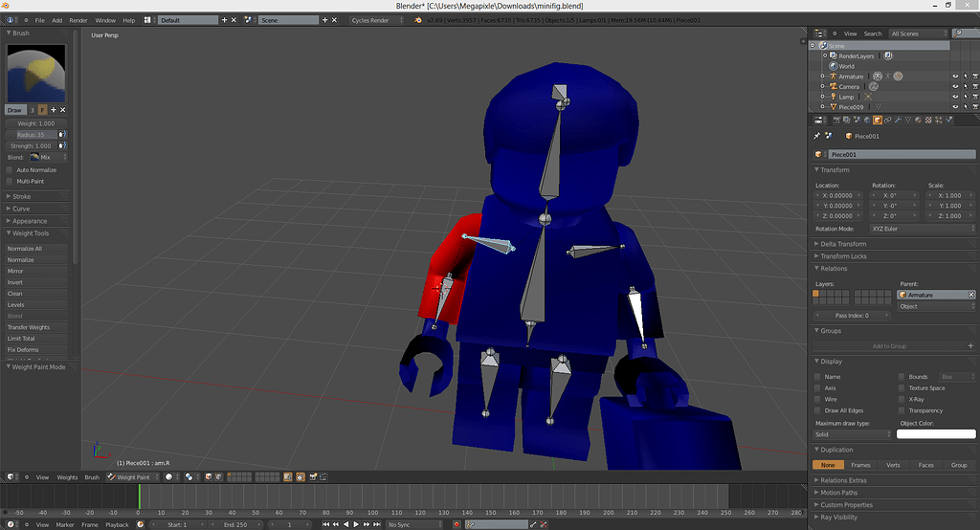Enable the Name display checkbox
Viewport: 980px width, 530px height.
(817, 377)
